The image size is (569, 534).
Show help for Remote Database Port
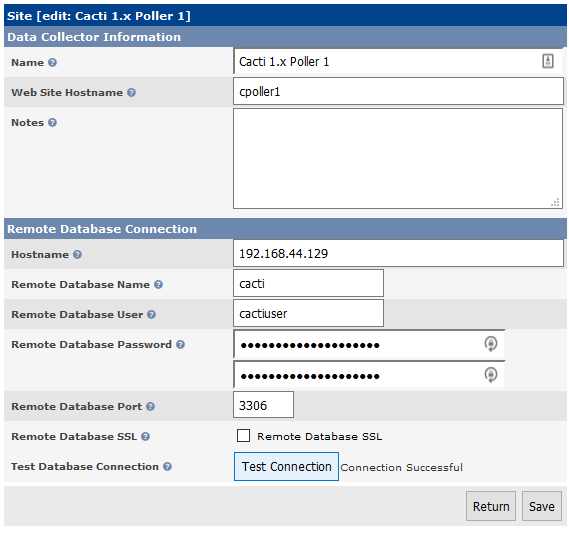coord(150,407)
